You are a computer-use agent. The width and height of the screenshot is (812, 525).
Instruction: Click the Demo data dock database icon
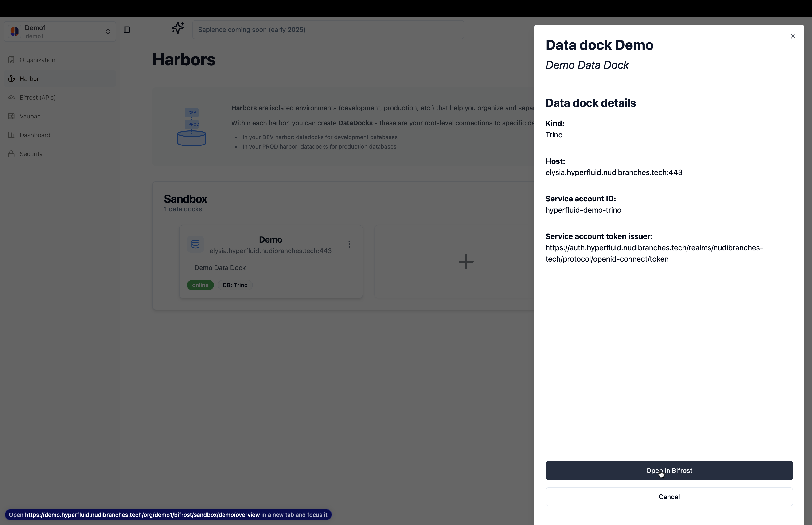195,244
